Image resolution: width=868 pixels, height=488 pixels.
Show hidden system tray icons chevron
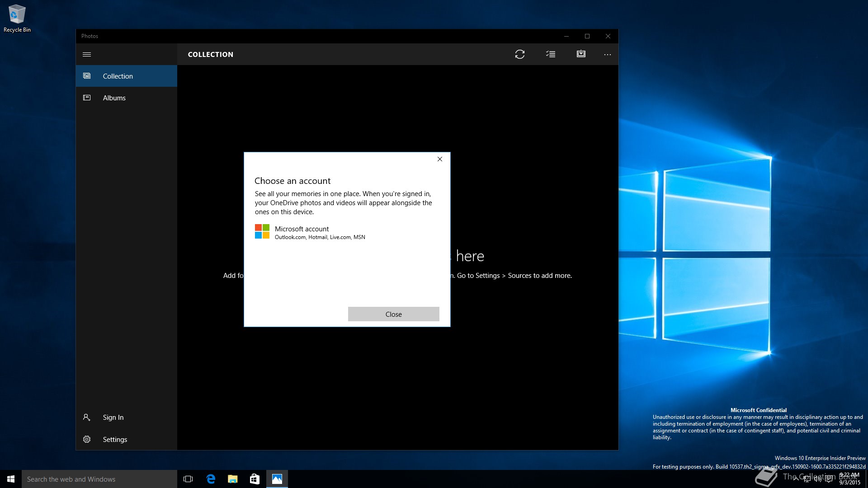[x=796, y=479]
